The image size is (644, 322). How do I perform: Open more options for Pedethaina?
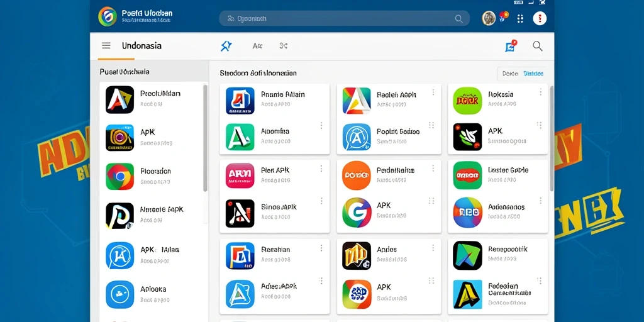(x=433, y=169)
